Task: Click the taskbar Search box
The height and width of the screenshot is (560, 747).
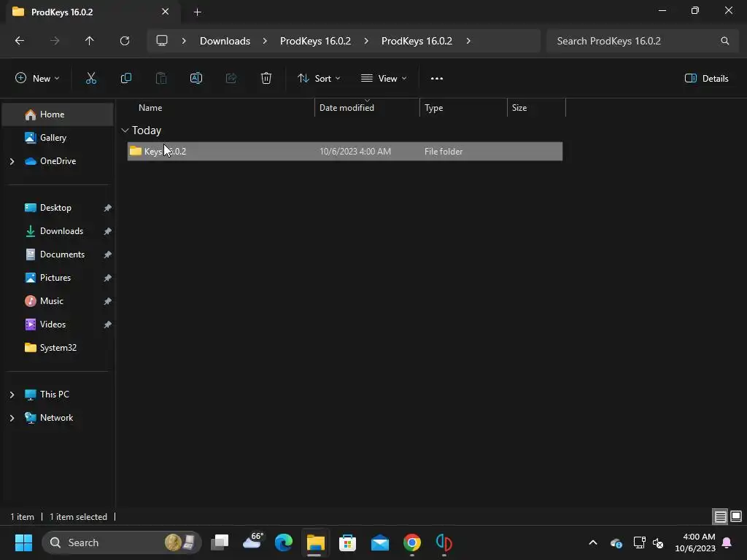Action: 122,542
